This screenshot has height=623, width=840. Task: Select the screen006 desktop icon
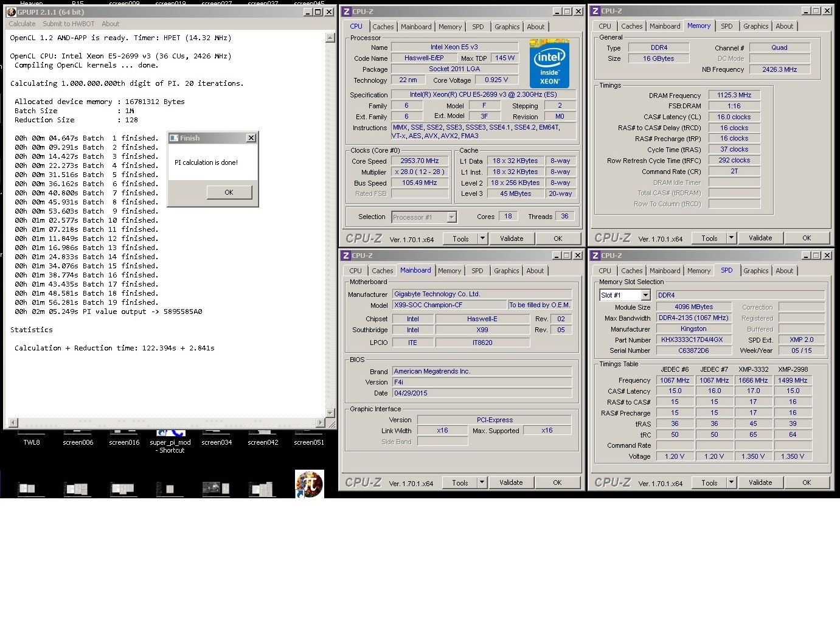78,439
